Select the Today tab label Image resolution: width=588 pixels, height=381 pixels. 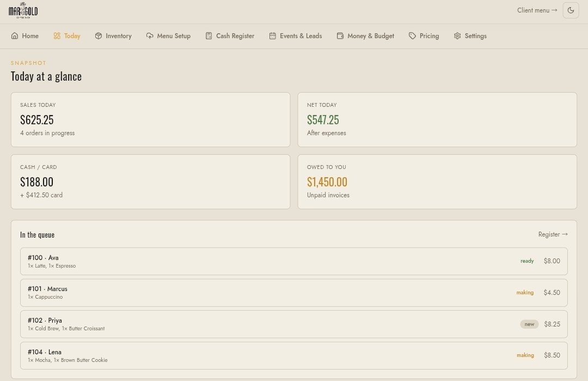(72, 36)
